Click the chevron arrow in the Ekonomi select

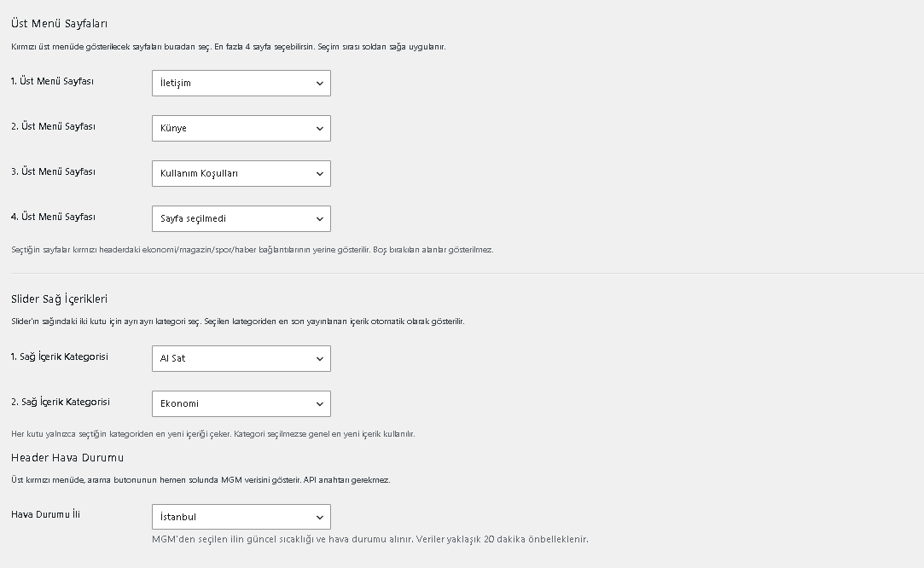pos(319,404)
